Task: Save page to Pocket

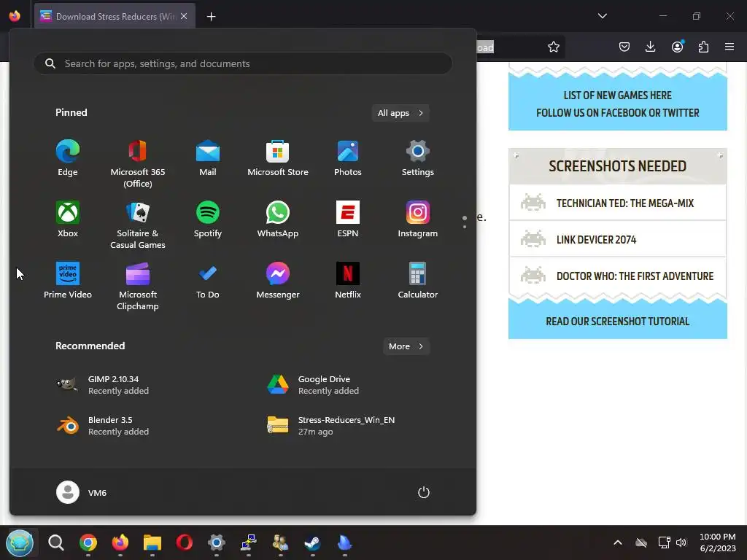Action: coord(624,47)
